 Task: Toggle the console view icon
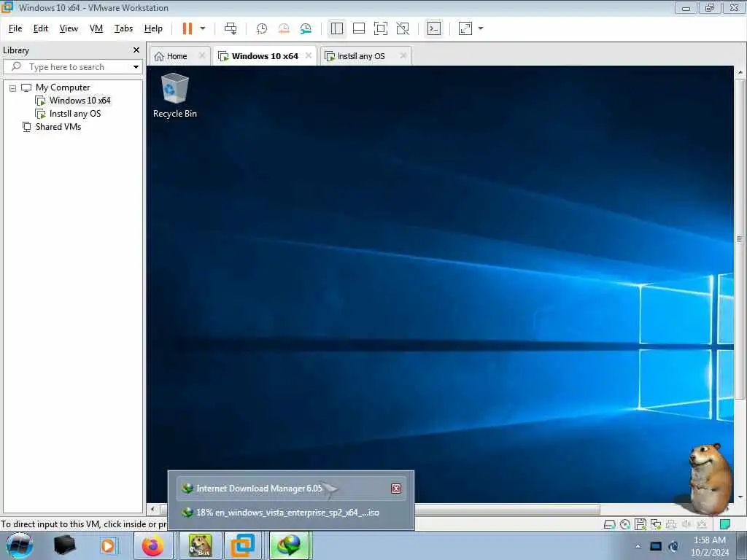point(434,28)
